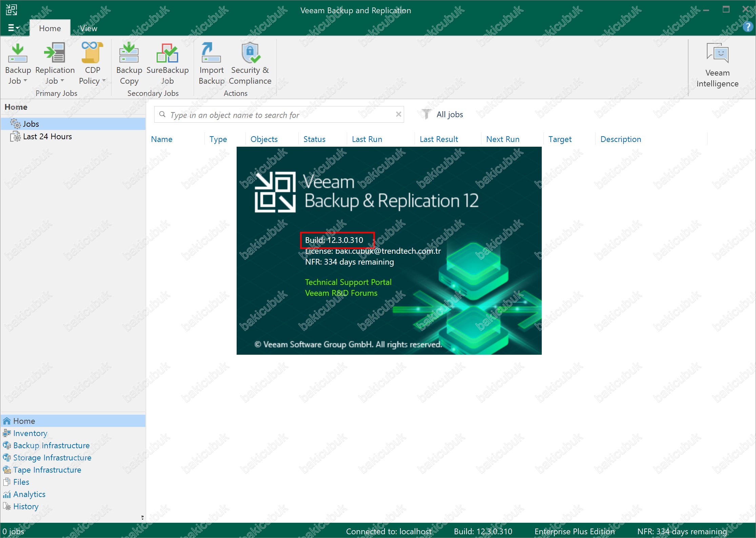Click 'Enterprise Plus Edition' in status bar
Image resolution: width=756 pixels, height=538 pixels.
[x=575, y=531]
